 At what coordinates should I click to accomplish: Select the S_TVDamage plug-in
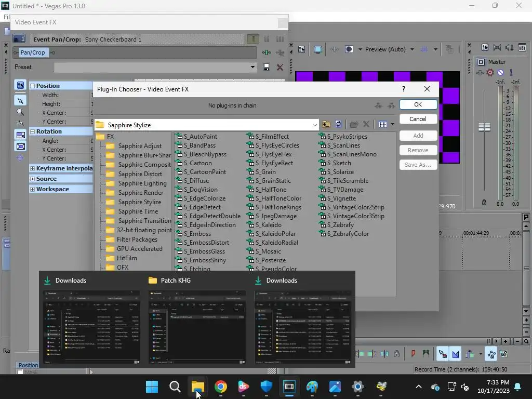click(x=341, y=189)
